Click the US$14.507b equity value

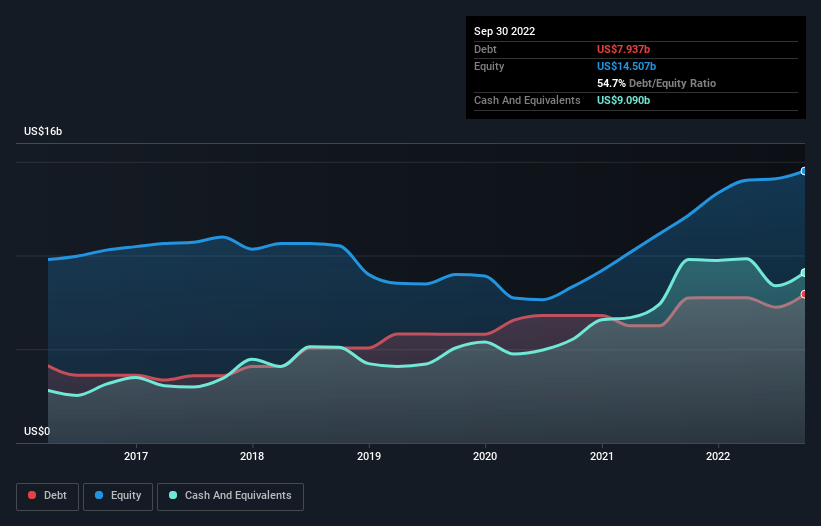click(626, 66)
